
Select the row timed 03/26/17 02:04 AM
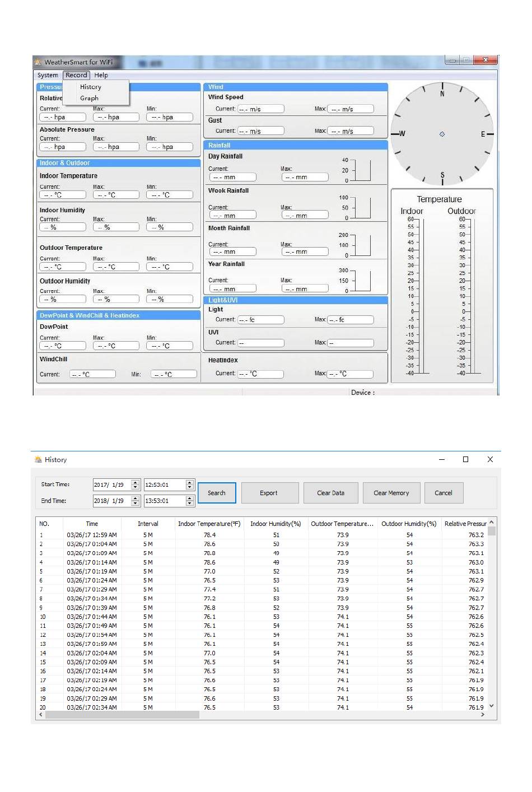click(262, 653)
